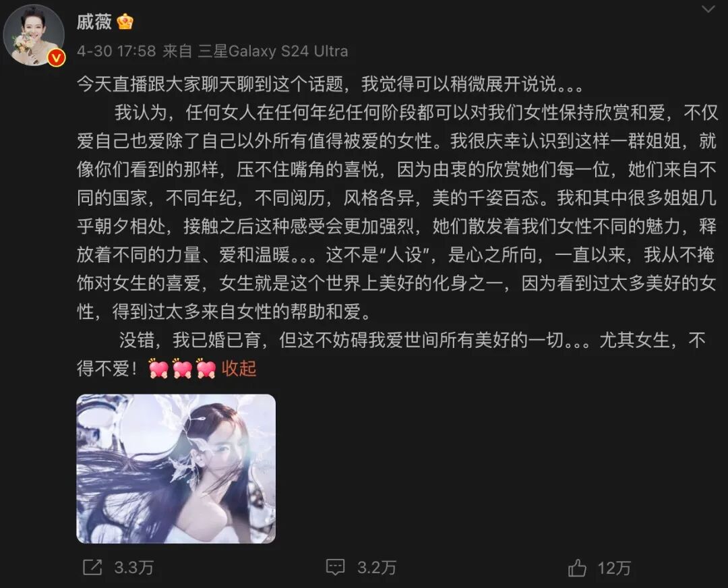Screen dimensions: 728x588
Task: Click the crown membership icon beside 戚薇
Action: [x=125, y=22]
